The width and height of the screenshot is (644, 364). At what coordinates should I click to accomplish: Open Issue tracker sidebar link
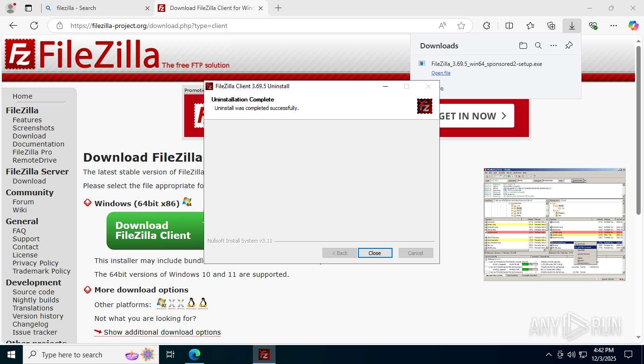[x=35, y=332]
